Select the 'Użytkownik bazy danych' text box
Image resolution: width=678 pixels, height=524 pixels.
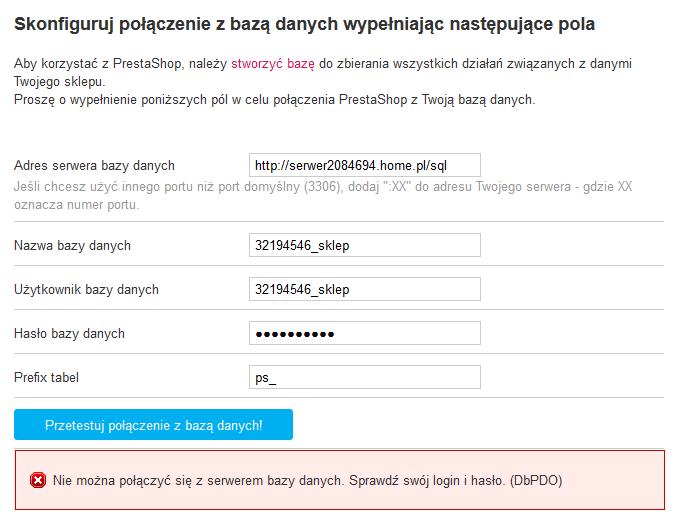pyautogui.click(x=364, y=289)
